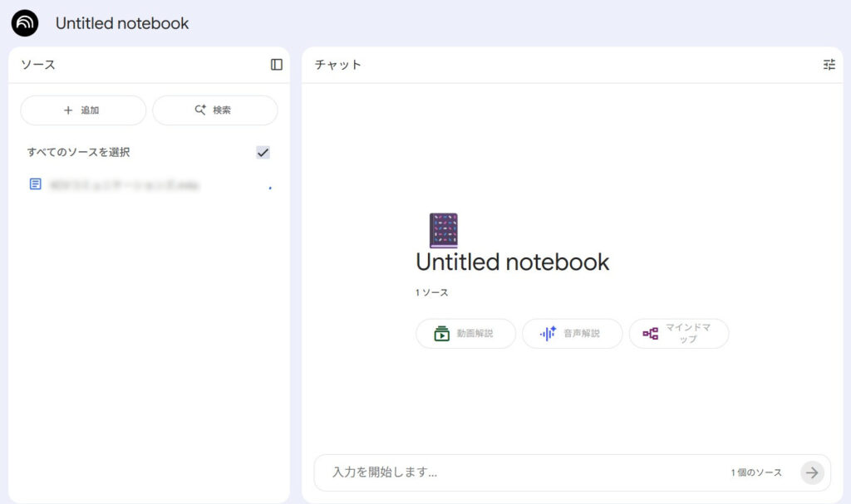
Task: Click the notebook emoji cover icon
Action: 443,231
